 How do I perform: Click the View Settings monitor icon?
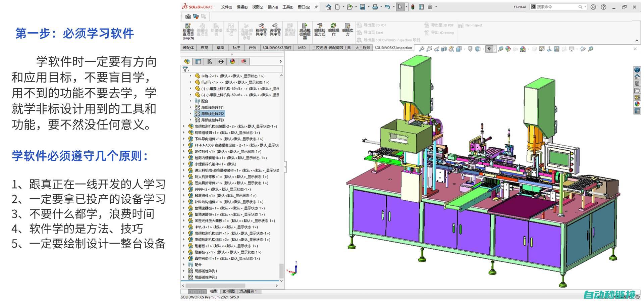pos(572,49)
